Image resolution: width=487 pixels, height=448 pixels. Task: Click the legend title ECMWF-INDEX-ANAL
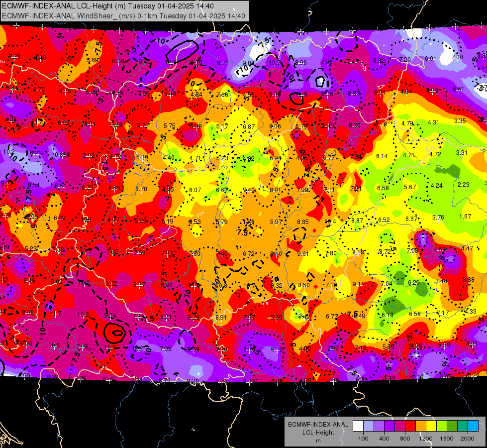(318, 425)
